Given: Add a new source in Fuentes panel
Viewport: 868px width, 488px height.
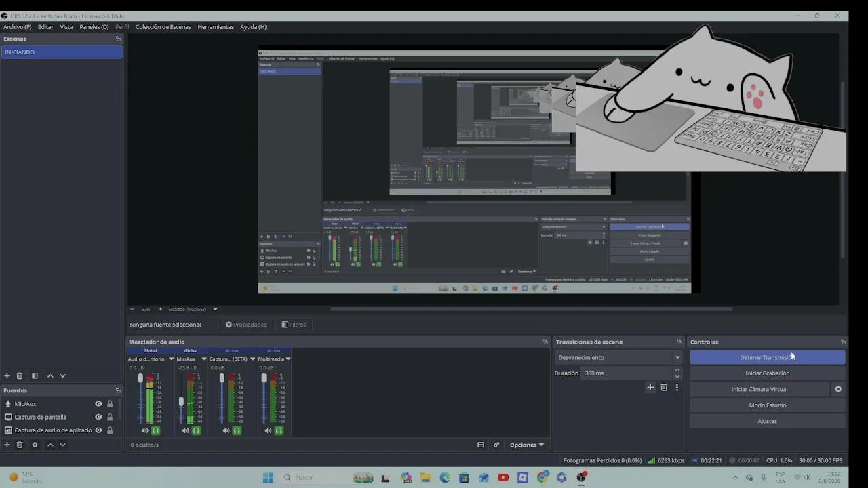Looking at the screenshot, I should (7, 445).
